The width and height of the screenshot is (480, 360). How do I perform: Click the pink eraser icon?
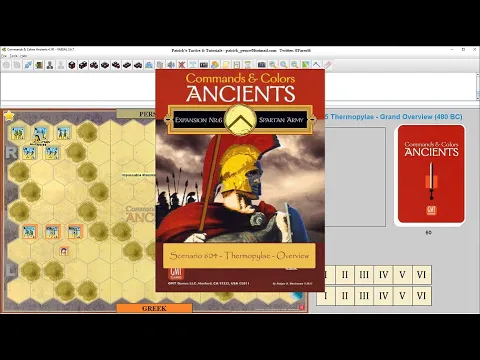click(327, 65)
